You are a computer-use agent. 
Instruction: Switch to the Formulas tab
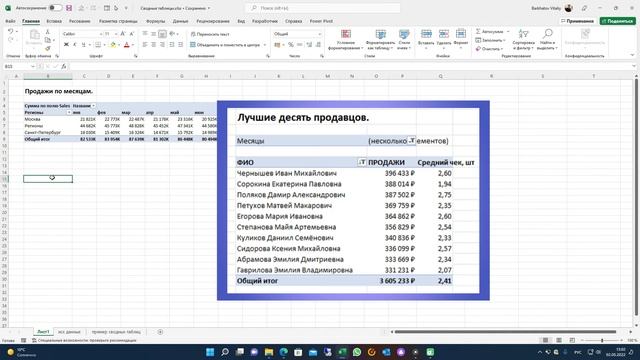click(156, 21)
